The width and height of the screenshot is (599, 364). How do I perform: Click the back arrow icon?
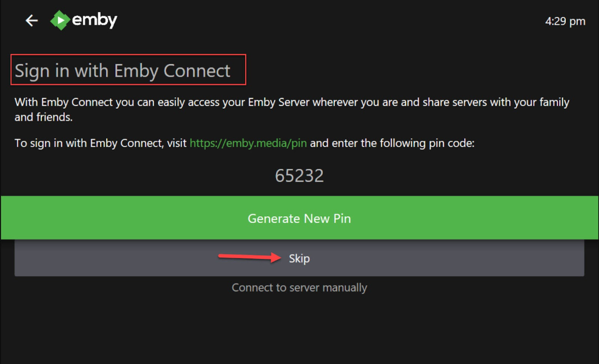(x=32, y=21)
